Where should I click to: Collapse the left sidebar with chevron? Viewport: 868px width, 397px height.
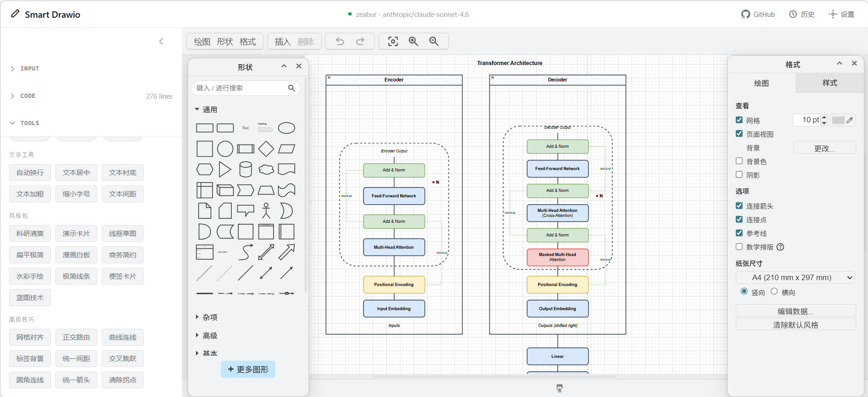161,41
